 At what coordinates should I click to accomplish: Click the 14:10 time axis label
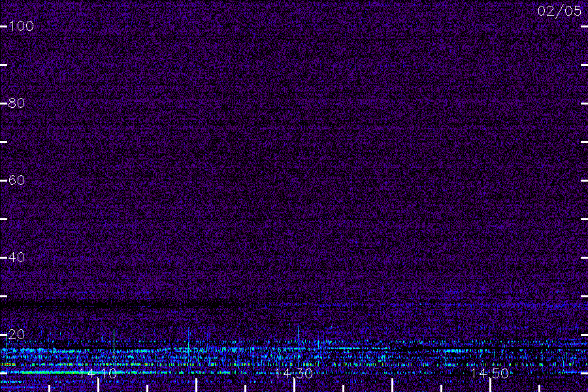[98, 373]
